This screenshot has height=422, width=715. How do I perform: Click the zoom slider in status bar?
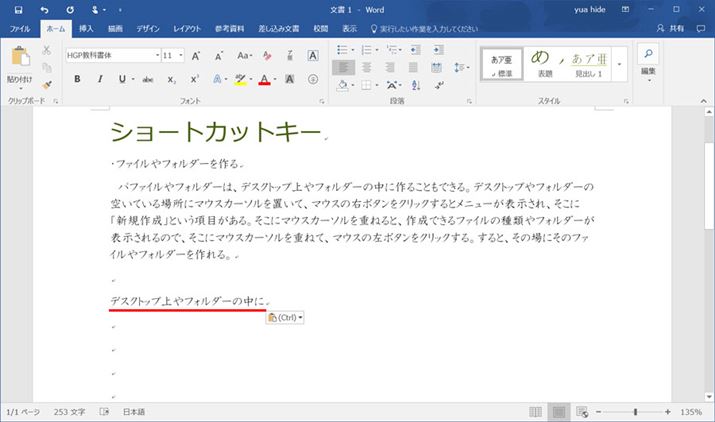pos(635,412)
